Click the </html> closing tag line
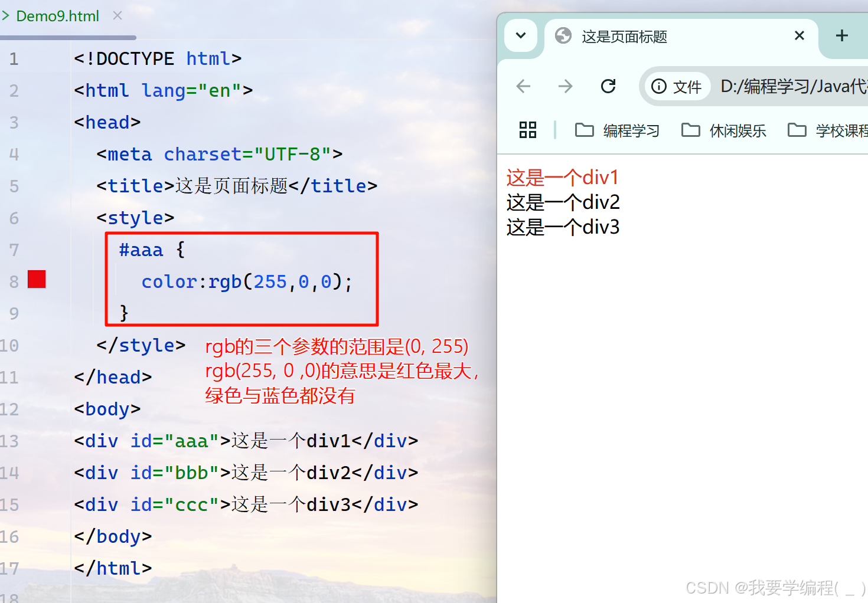 pos(113,569)
